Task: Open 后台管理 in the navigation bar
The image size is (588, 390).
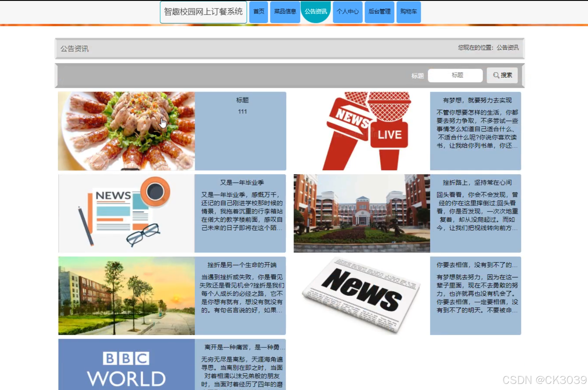Action: point(379,12)
